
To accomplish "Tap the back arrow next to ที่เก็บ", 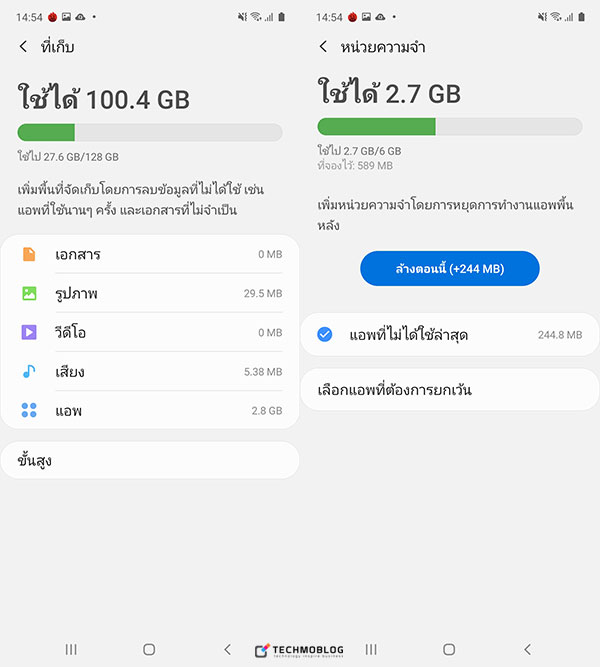I will (x=23, y=46).
